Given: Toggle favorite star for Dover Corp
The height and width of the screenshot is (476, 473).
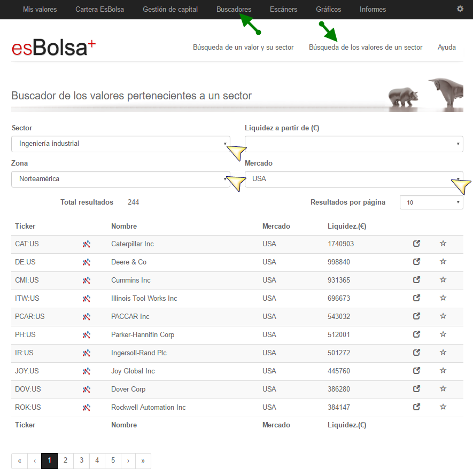Looking at the screenshot, I should point(443,388).
